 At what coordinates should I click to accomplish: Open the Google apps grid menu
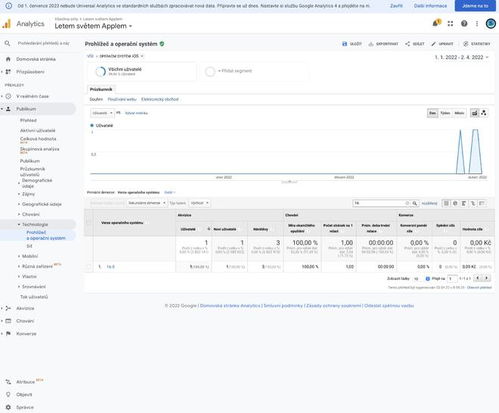(x=450, y=23)
